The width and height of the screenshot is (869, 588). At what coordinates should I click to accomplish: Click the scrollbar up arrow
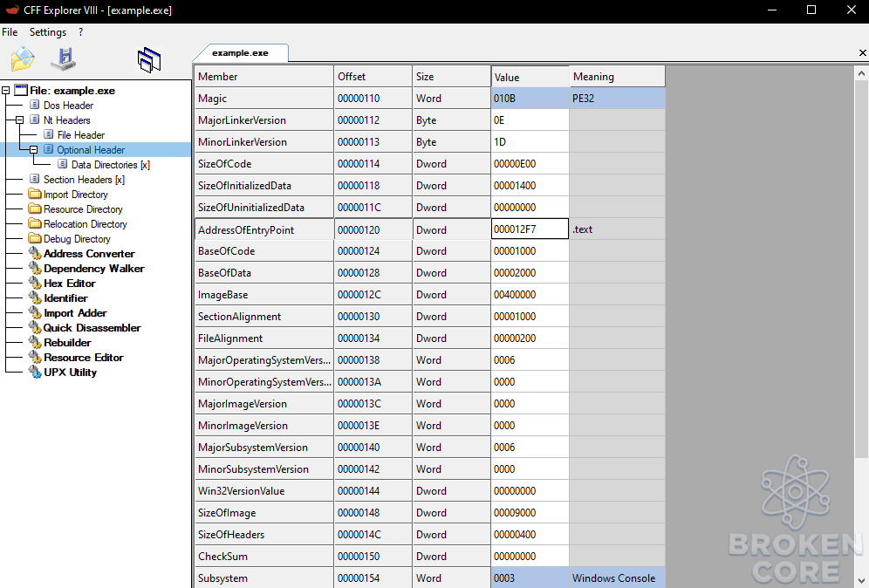[861, 73]
